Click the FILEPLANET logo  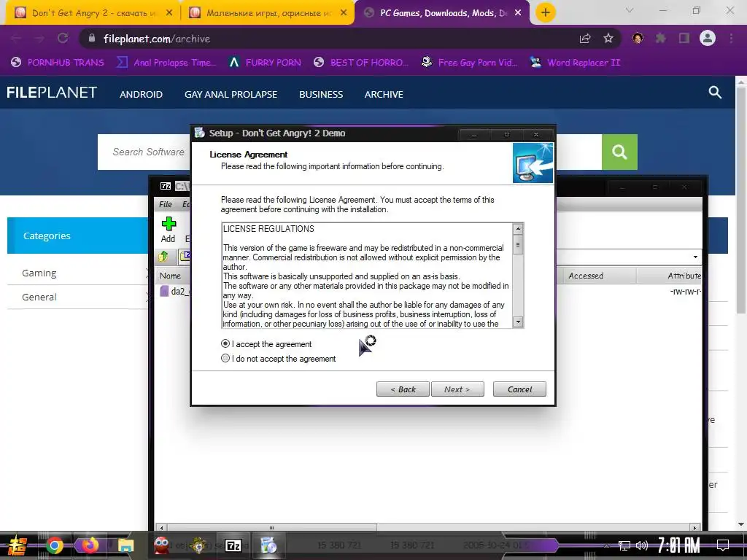click(52, 93)
